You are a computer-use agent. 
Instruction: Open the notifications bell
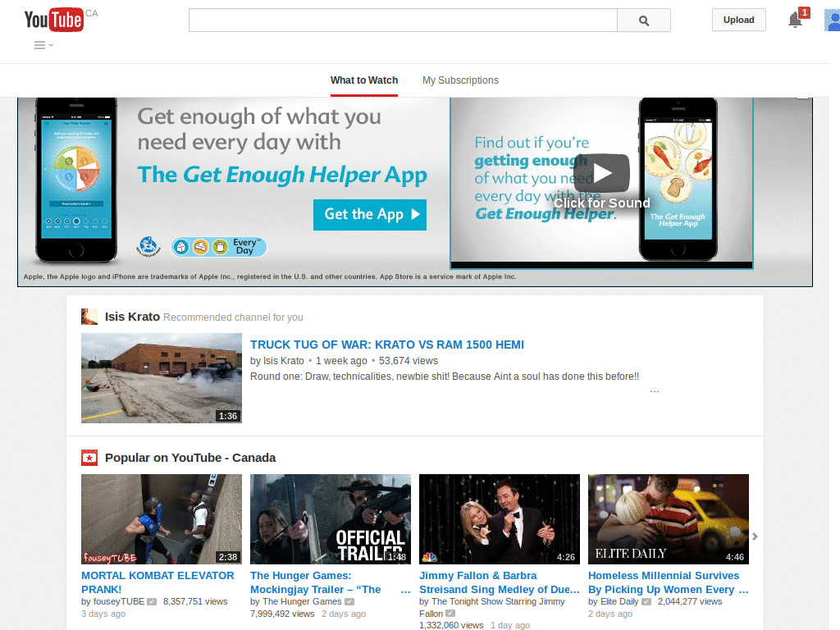tap(796, 21)
